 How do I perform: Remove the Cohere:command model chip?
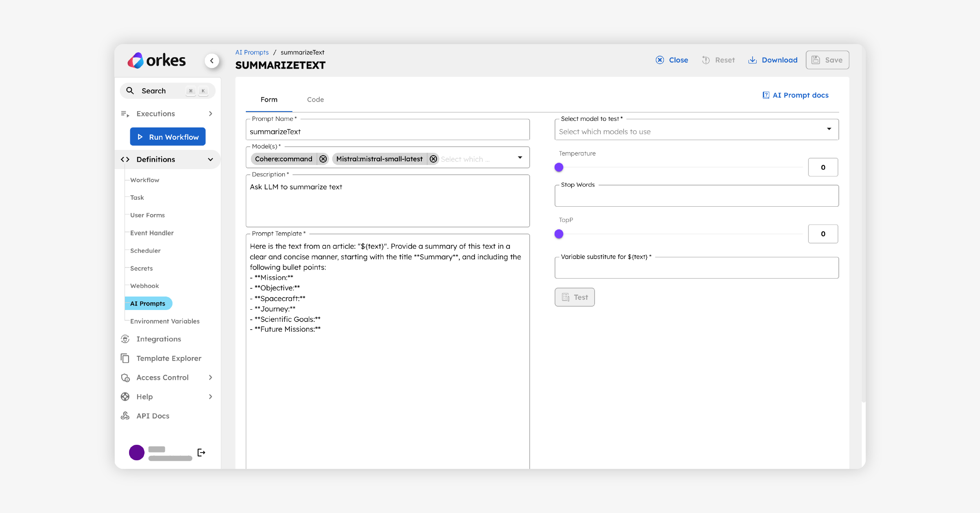coord(323,159)
